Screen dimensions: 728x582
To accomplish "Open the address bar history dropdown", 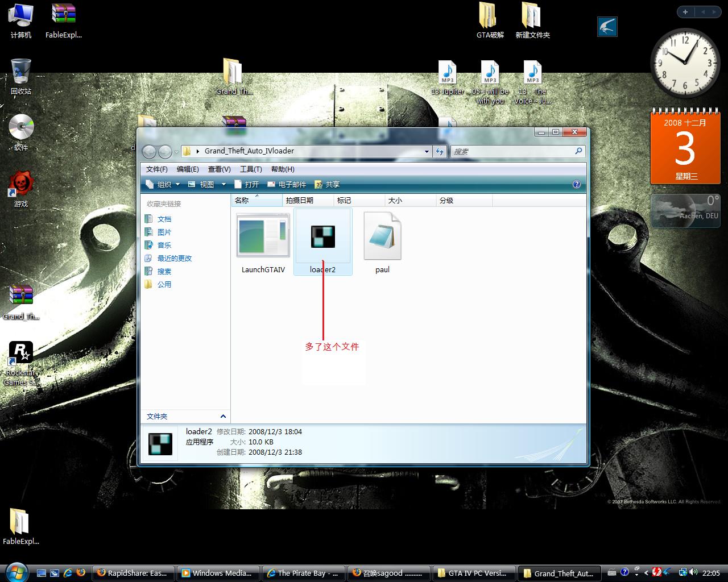I will [427, 152].
